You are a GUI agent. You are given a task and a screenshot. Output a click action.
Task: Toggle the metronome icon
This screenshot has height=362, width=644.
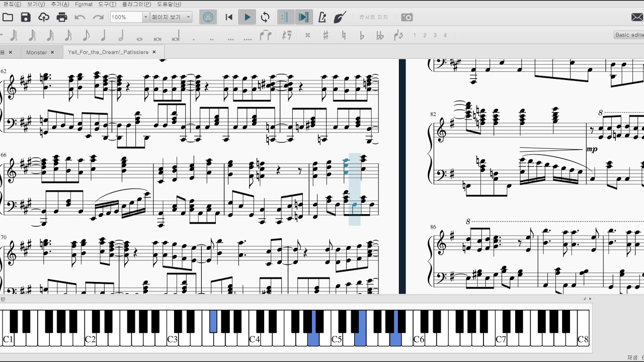323,17
